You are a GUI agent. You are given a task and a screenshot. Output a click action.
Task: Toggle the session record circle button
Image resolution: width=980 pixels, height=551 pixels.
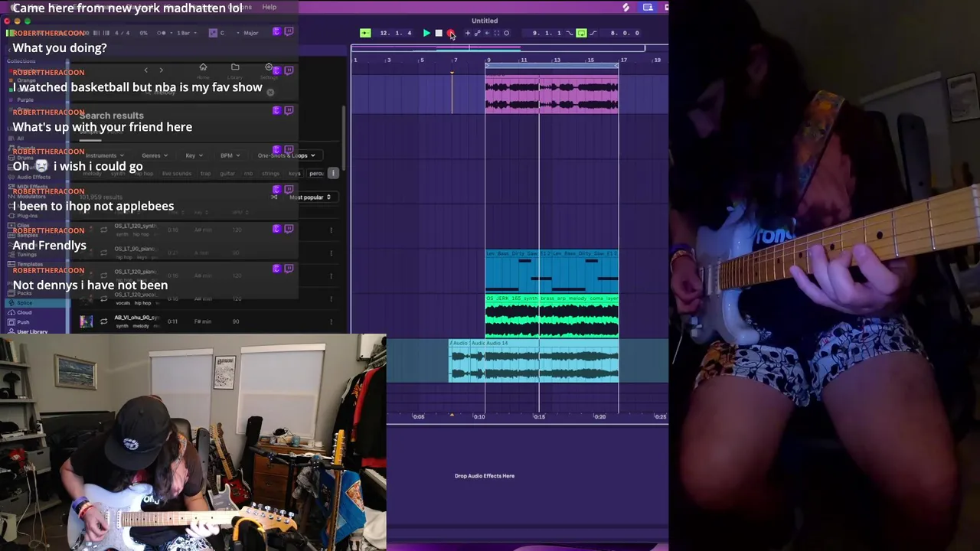pyautogui.click(x=507, y=33)
